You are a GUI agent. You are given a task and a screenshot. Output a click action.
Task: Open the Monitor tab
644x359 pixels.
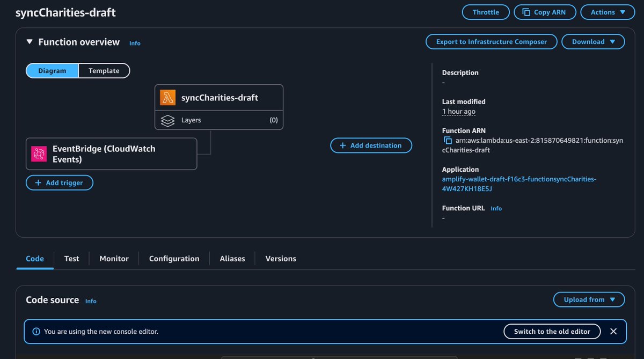click(x=114, y=259)
